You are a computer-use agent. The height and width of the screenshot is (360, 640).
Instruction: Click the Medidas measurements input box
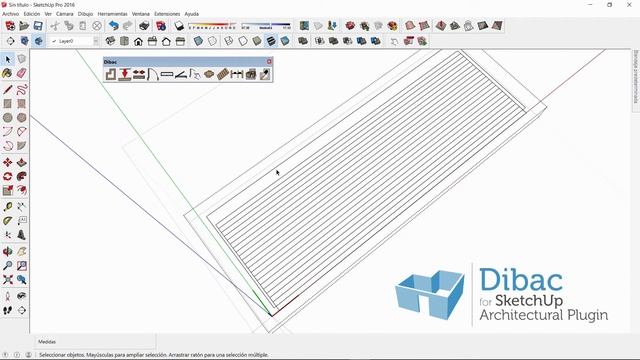pos(95,342)
